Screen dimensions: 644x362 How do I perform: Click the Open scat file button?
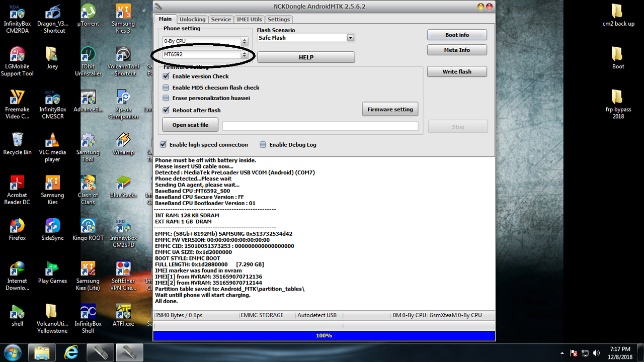click(190, 125)
